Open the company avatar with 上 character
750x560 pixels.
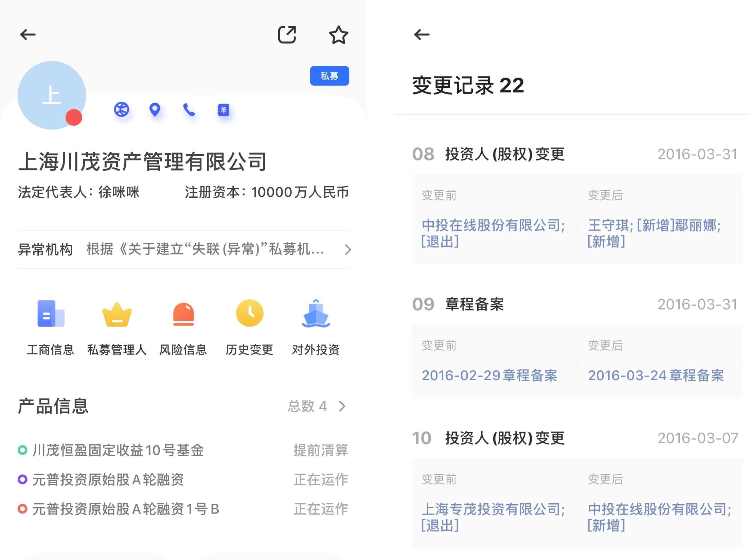tap(52, 95)
